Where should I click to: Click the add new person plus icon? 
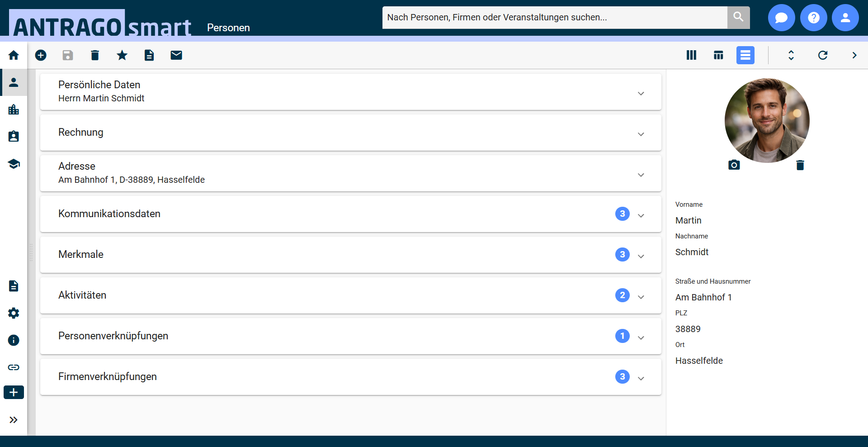[x=41, y=55]
